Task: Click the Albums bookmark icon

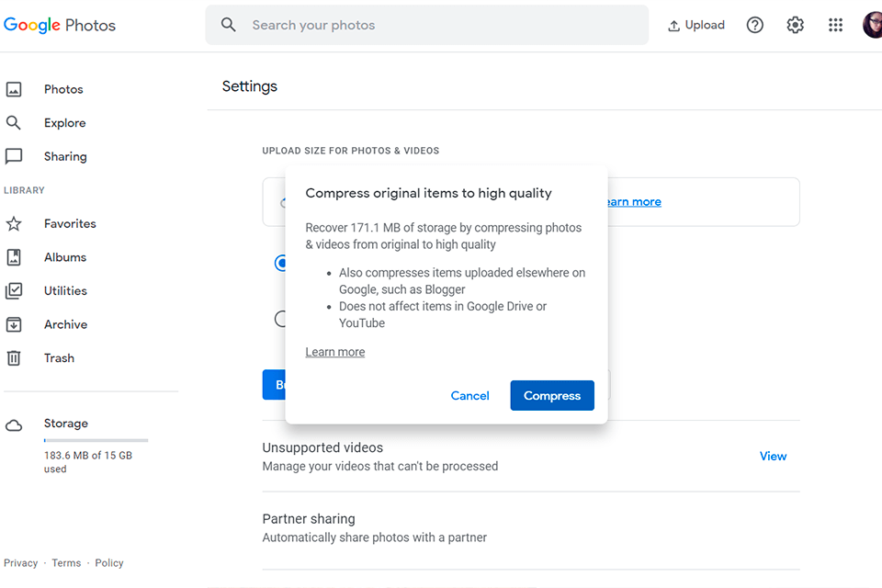Action: [x=14, y=257]
